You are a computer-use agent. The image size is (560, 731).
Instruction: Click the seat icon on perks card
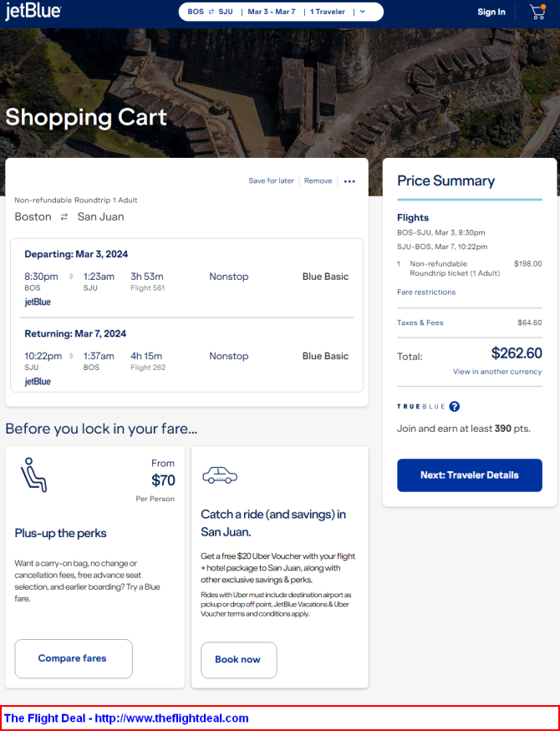click(x=33, y=475)
